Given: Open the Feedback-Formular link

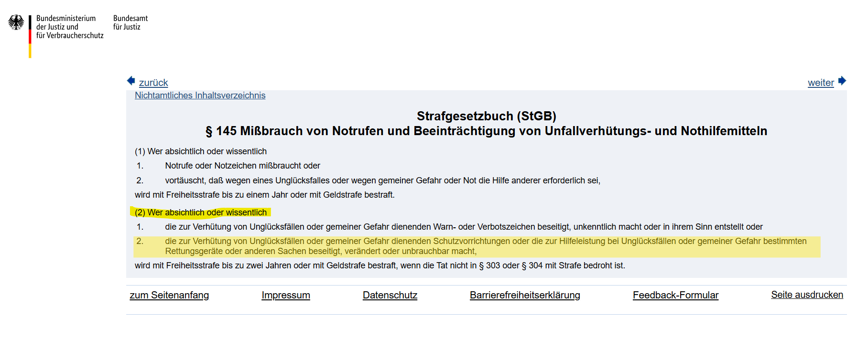Looking at the screenshot, I should coord(675,295).
